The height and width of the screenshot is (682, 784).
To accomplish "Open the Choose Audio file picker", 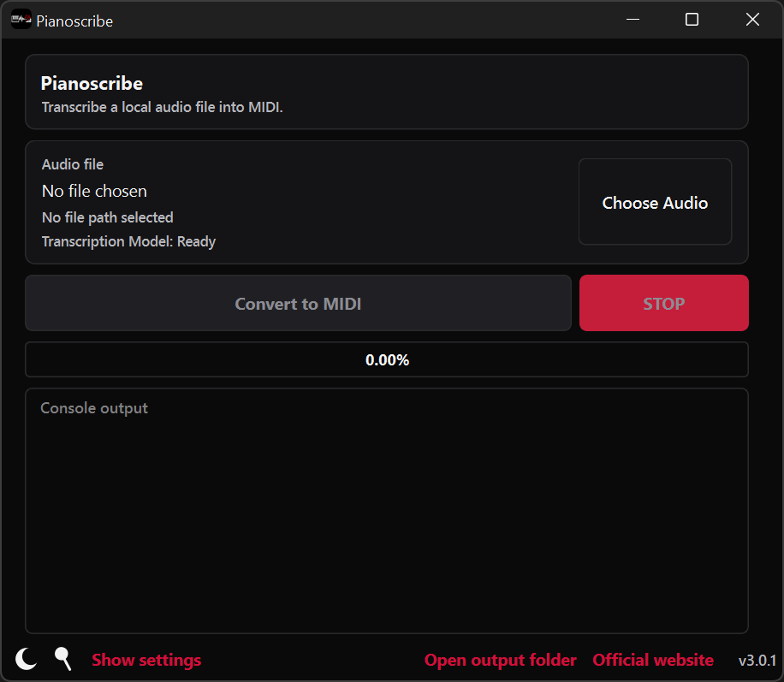I will tap(655, 202).
